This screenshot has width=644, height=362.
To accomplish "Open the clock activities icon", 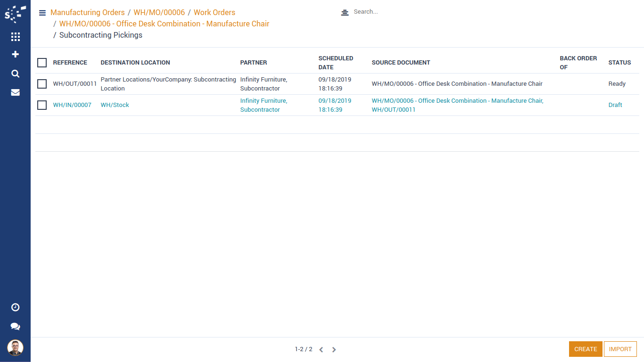I will 15,307.
